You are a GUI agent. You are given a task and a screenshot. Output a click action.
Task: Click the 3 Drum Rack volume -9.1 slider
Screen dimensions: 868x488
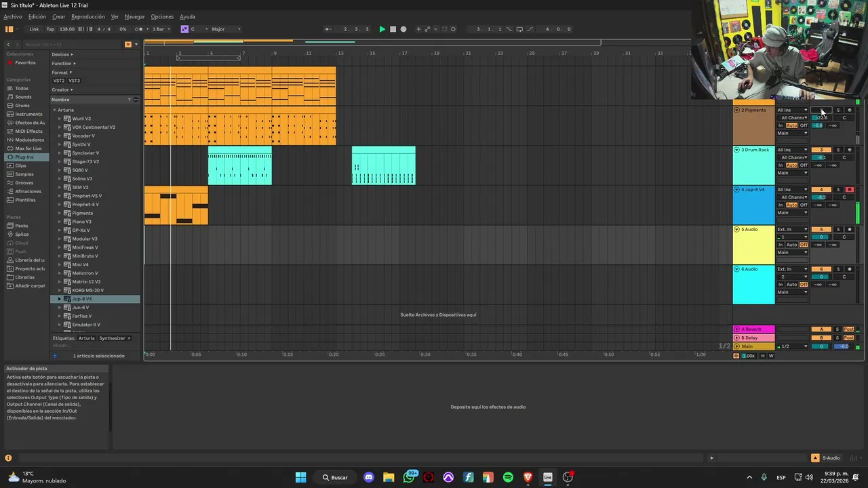tap(821, 157)
